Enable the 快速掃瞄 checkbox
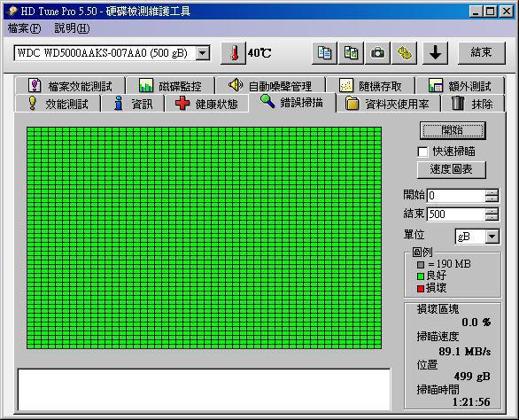The image size is (519, 420). pyautogui.click(x=422, y=152)
